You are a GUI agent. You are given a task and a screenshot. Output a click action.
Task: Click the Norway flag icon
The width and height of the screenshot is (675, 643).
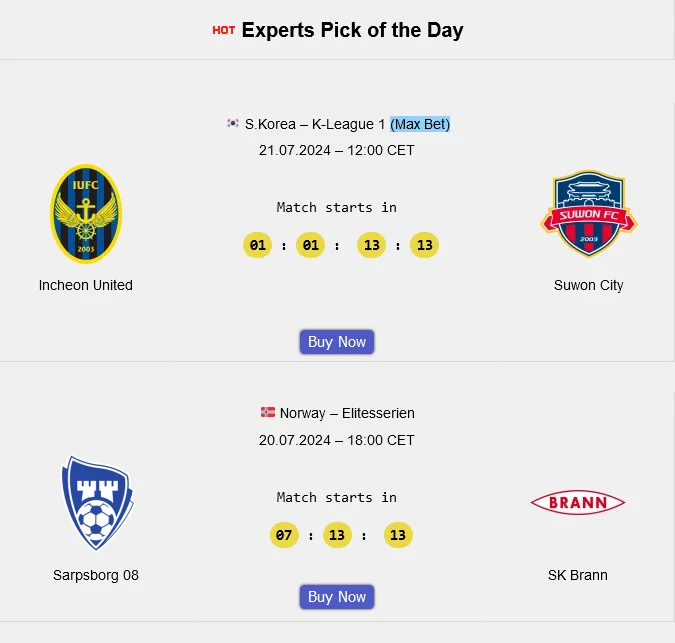tap(268, 412)
